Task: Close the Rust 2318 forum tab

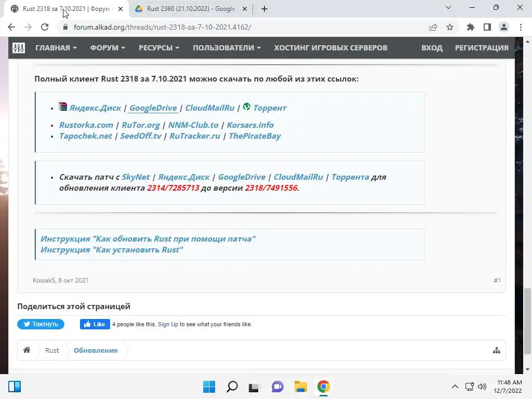Action: click(121, 9)
